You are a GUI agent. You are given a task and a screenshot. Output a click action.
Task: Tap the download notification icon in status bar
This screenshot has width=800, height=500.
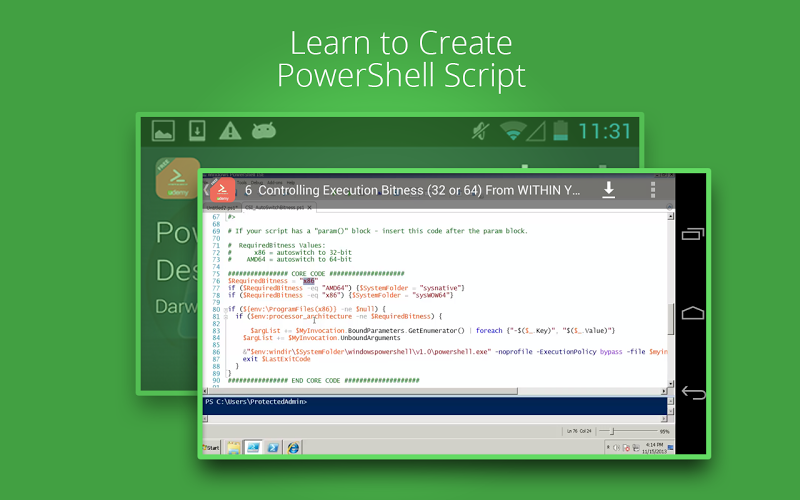(x=197, y=131)
